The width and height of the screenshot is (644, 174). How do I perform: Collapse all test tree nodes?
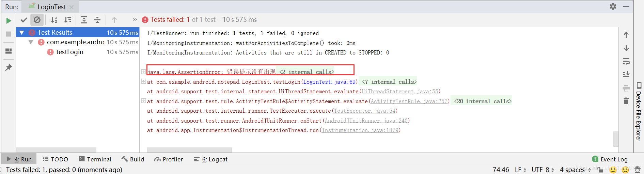tap(97, 20)
